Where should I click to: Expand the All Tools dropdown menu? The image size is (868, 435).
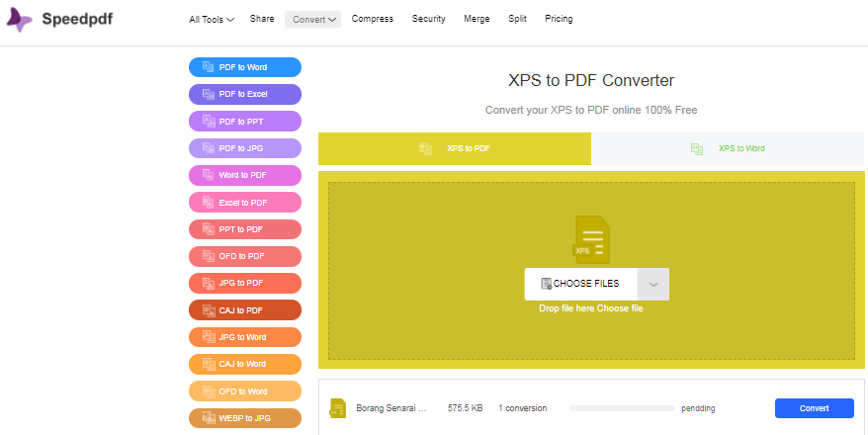click(x=212, y=19)
